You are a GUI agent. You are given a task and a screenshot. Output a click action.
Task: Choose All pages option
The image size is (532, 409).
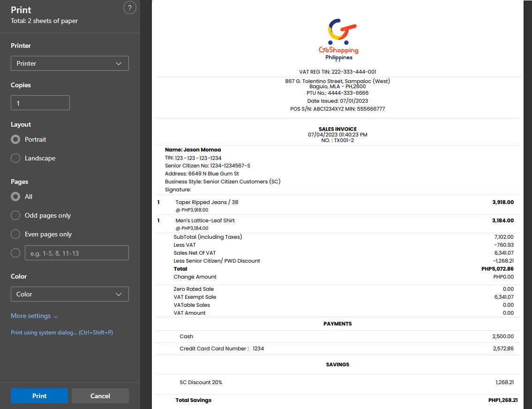(15, 197)
